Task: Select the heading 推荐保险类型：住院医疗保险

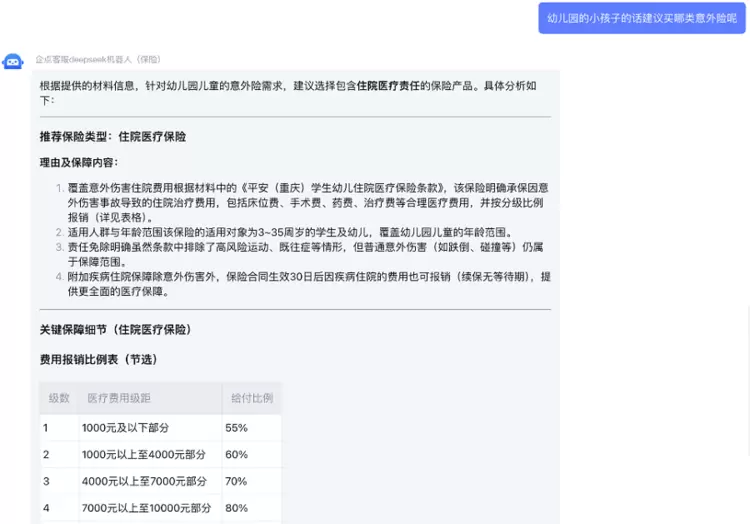Action: (x=113, y=137)
